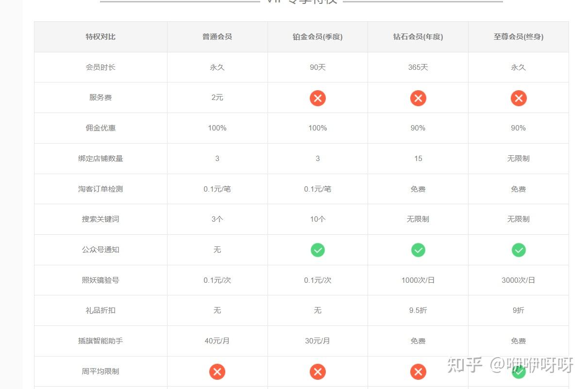This screenshot has width=588, height=389.
Task: Click the 会员时长 row label
Action: tap(101, 67)
